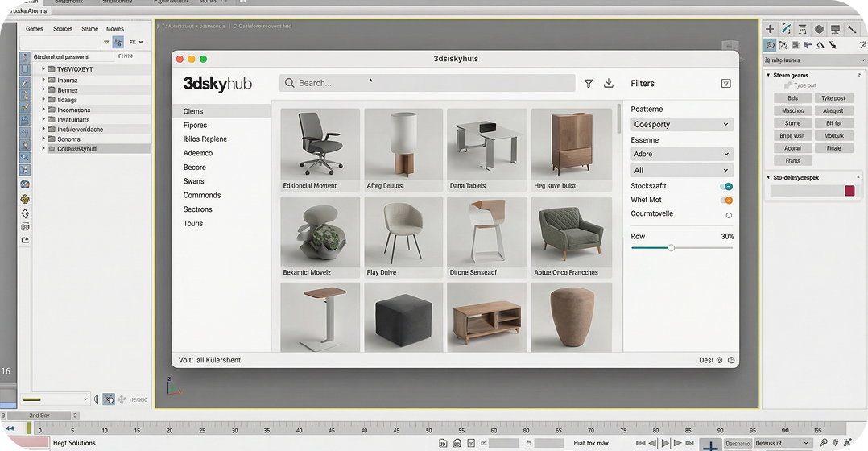The height and width of the screenshot is (451, 868).
Task: Click the funnel filter icon beside search
Action: [x=589, y=83]
